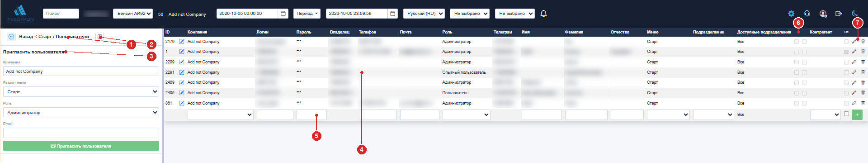This screenshot has width=868, height=163.
Task: Open the Роль filter dropdown in table
Action: coord(467,115)
